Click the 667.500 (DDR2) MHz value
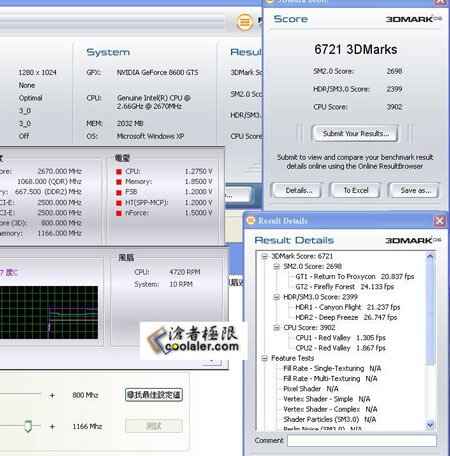 click(x=48, y=192)
